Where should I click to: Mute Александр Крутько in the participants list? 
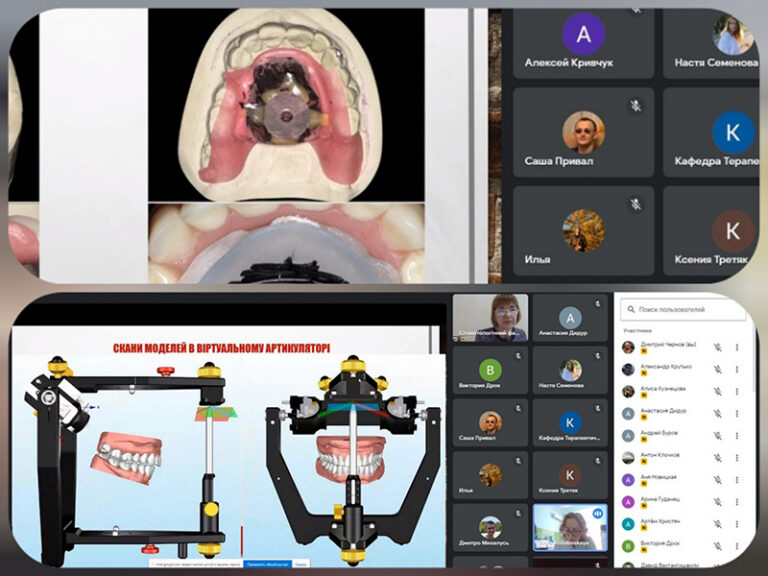coord(717,369)
